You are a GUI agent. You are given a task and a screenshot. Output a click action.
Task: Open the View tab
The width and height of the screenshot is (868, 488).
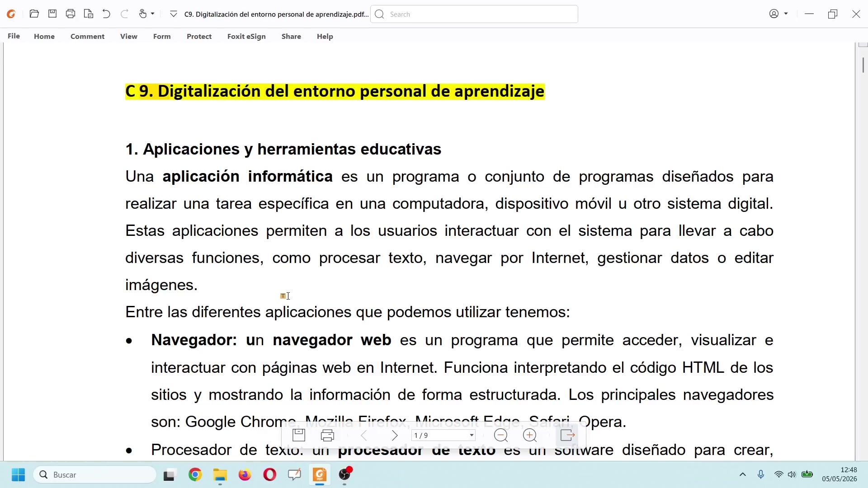pos(129,37)
